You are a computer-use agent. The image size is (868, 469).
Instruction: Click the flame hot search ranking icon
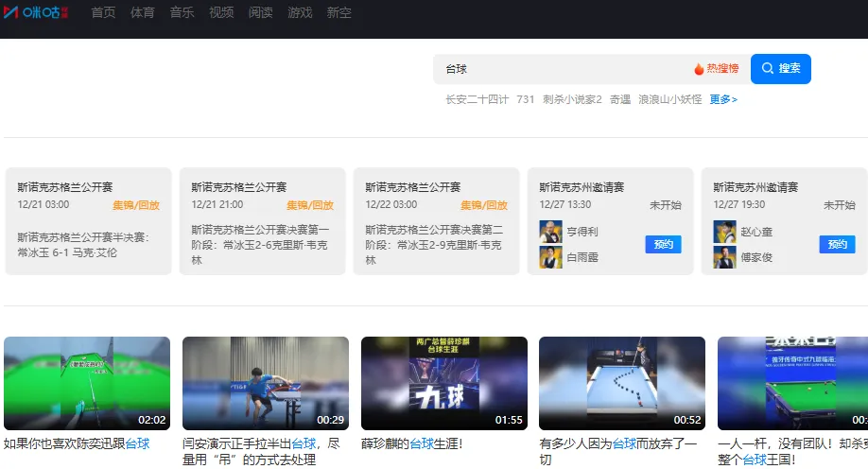click(699, 69)
